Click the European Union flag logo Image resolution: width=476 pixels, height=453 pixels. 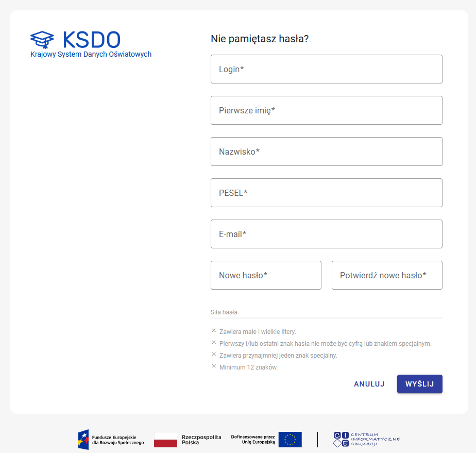[x=290, y=440]
